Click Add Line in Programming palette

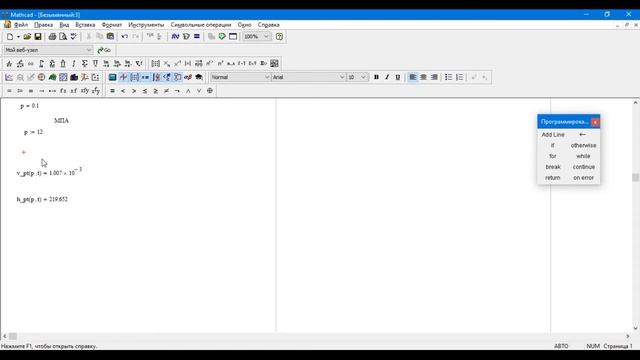pos(553,135)
